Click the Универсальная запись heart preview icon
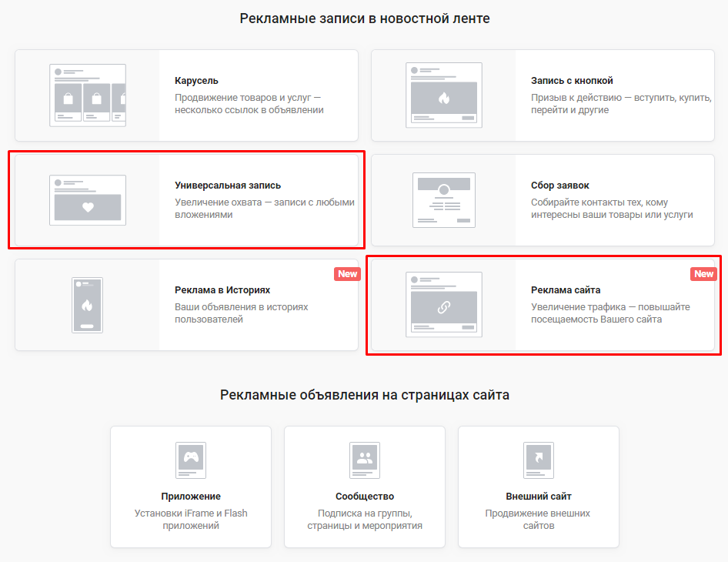The image size is (728, 562). coord(88,200)
